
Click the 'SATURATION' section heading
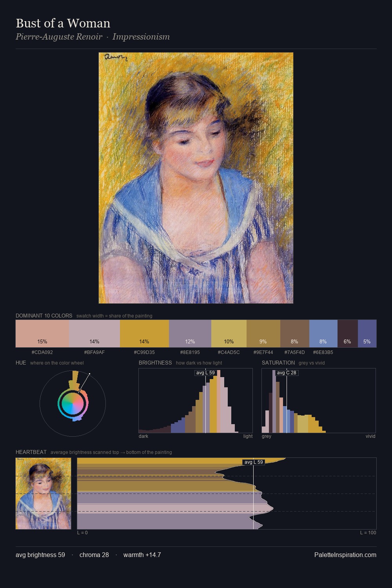pos(278,363)
